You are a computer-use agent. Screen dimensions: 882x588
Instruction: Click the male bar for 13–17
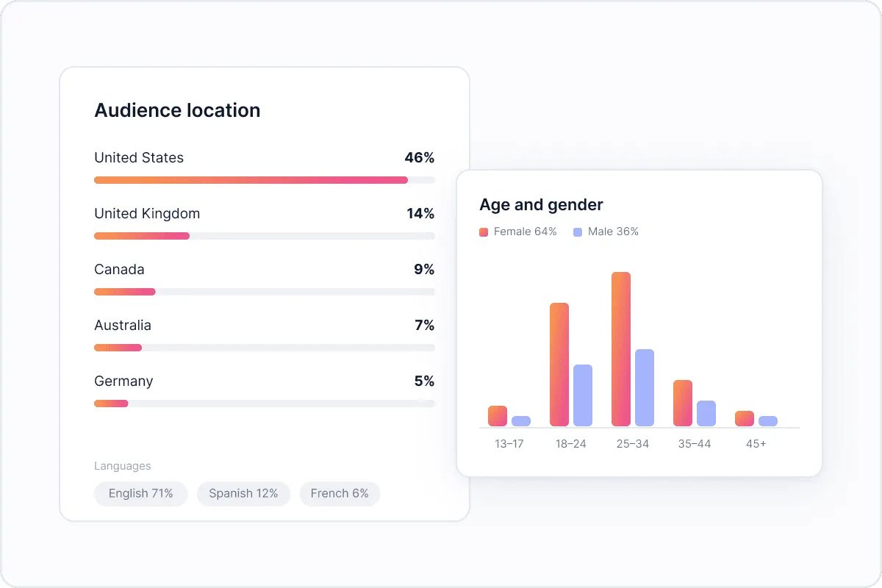[521, 421]
